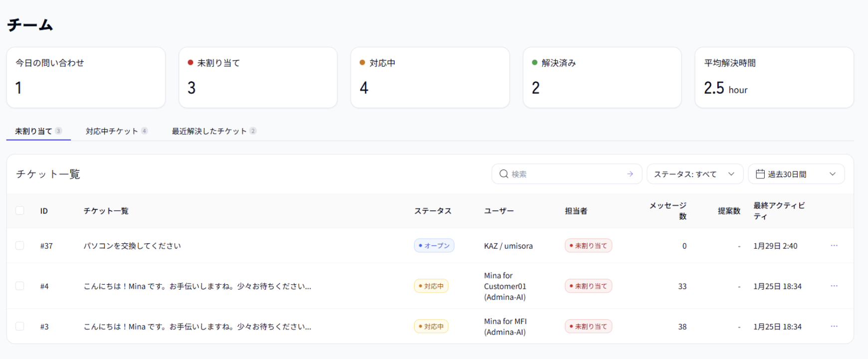This screenshot has width=868, height=359.
Task: Open more options for ticket #37
Action: tap(834, 245)
